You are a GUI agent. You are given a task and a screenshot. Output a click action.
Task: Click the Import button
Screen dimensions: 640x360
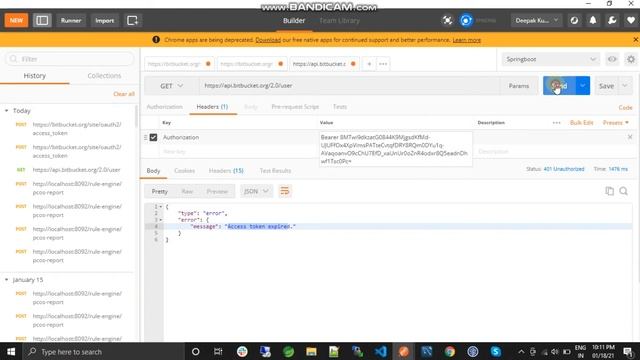pos(104,20)
